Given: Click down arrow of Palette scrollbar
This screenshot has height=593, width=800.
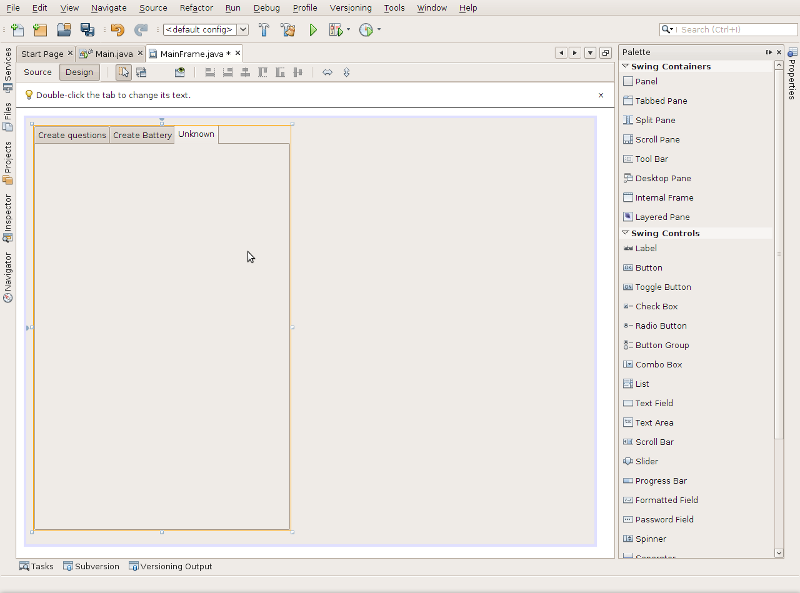Looking at the screenshot, I should [x=779, y=553].
